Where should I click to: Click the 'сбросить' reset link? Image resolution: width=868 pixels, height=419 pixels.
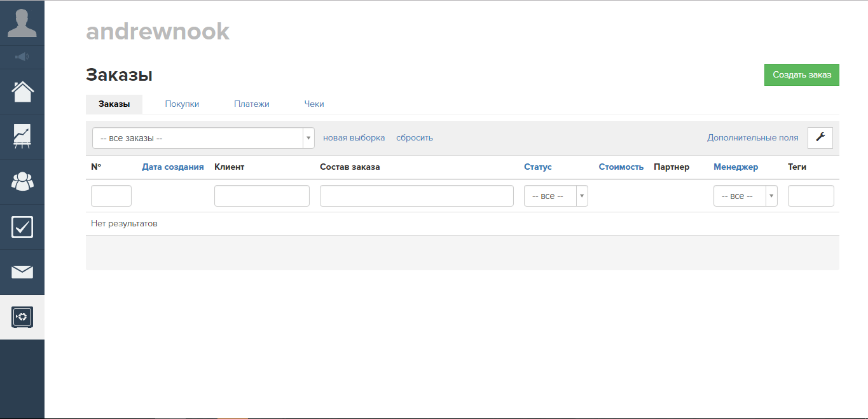[414, 138]
